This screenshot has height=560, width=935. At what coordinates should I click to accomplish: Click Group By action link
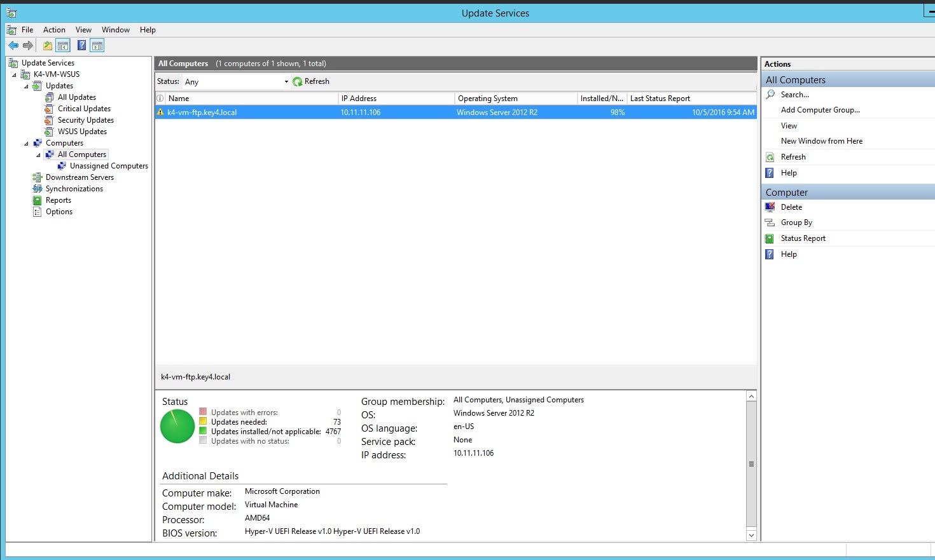click(x=796, y=222)
